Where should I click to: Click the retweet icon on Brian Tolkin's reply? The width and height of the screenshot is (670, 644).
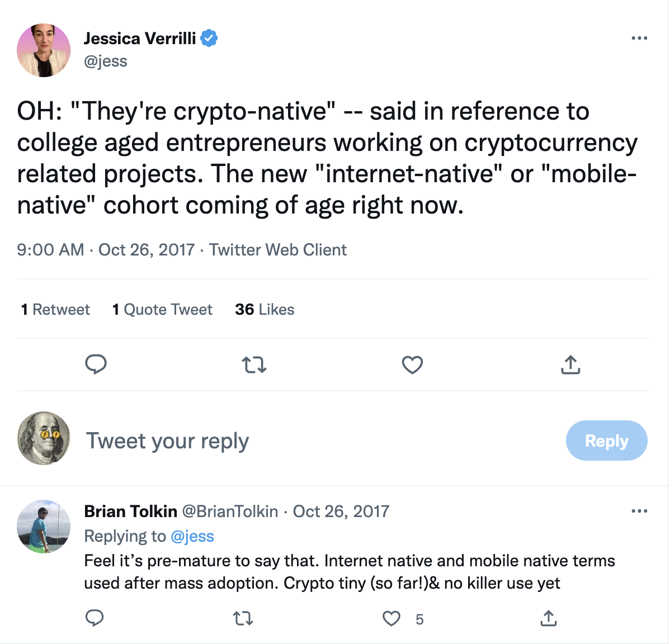pyautogui.click(x=243, y=619)
